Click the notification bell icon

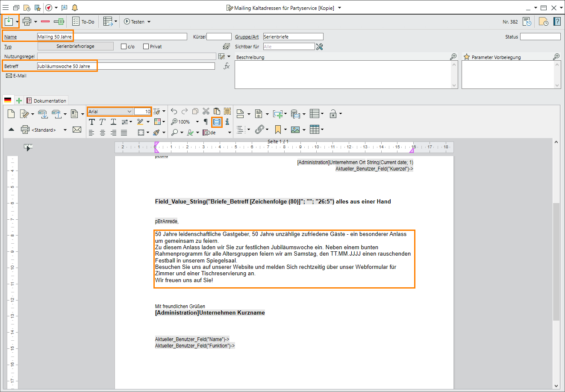tap(75, 8)
